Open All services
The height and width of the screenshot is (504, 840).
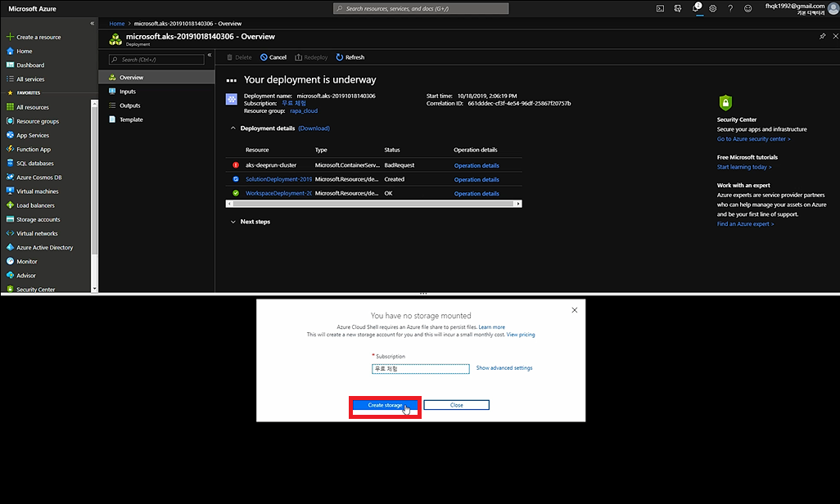pos(25,79)
